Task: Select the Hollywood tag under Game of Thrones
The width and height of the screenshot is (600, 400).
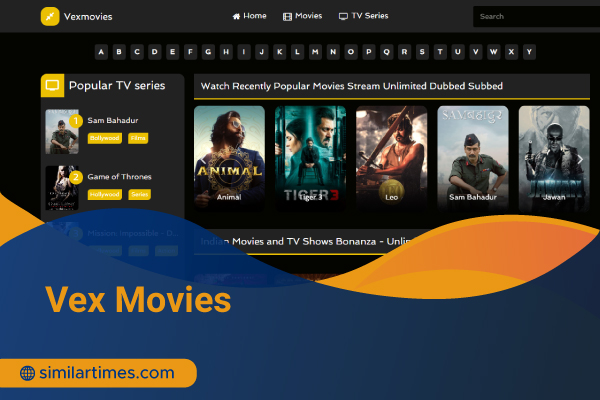Action: (105, 194)
